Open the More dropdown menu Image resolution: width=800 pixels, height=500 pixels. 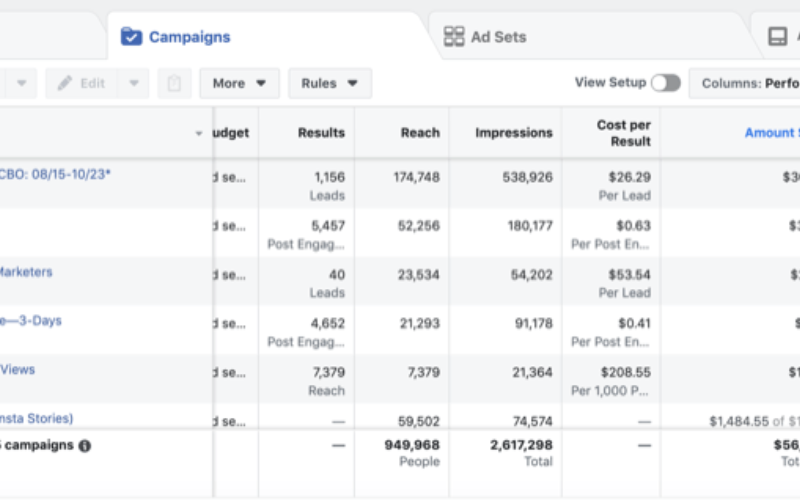pyautogui.click(x=239, y=83)
